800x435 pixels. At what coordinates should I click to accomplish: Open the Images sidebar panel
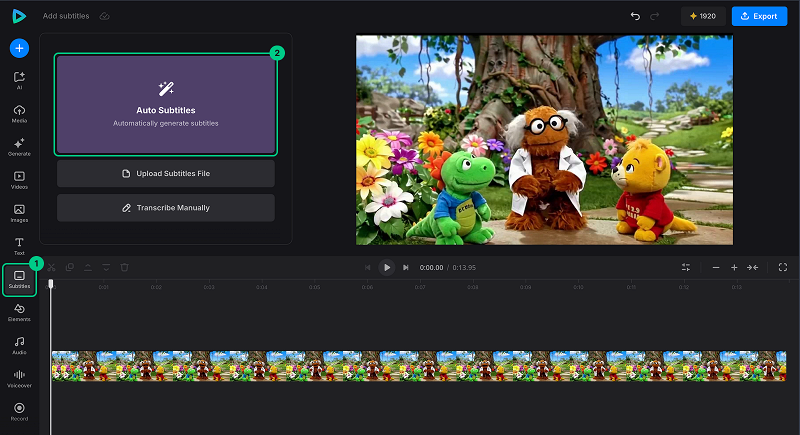pyautogui.click(x=19, y=213)
